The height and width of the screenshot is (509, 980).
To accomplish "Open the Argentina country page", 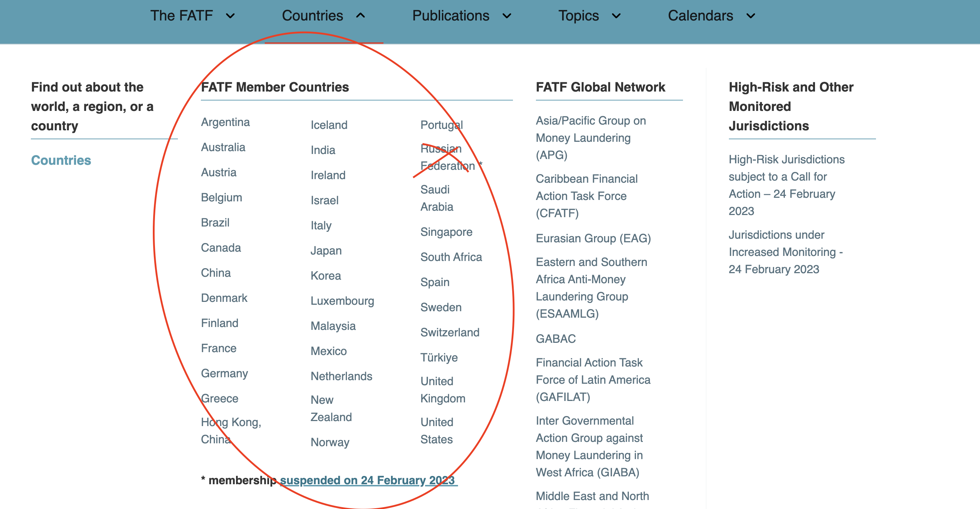I will [x=226, y=122].
